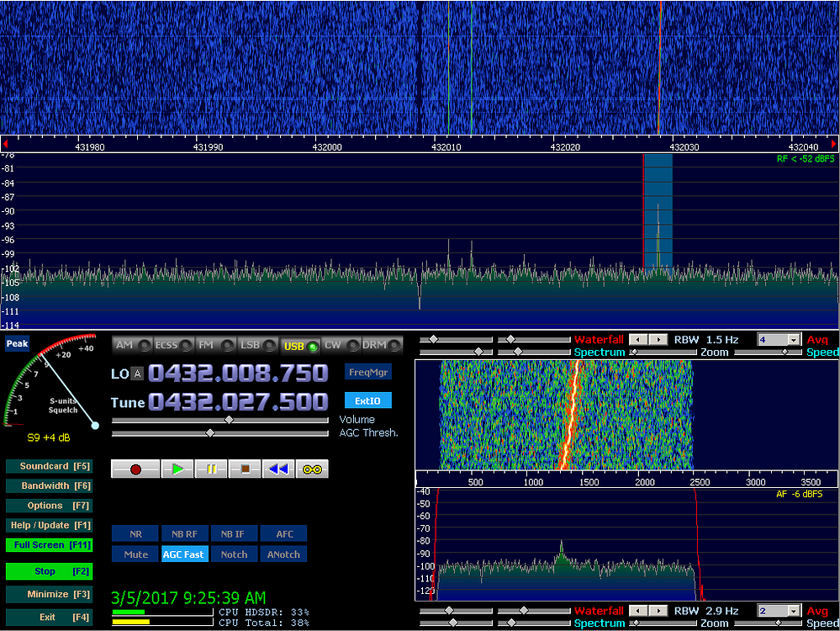Click the RF < -52 dBFS indicator
The height and width of the screenshot is (631, 840).
(806, 159)
